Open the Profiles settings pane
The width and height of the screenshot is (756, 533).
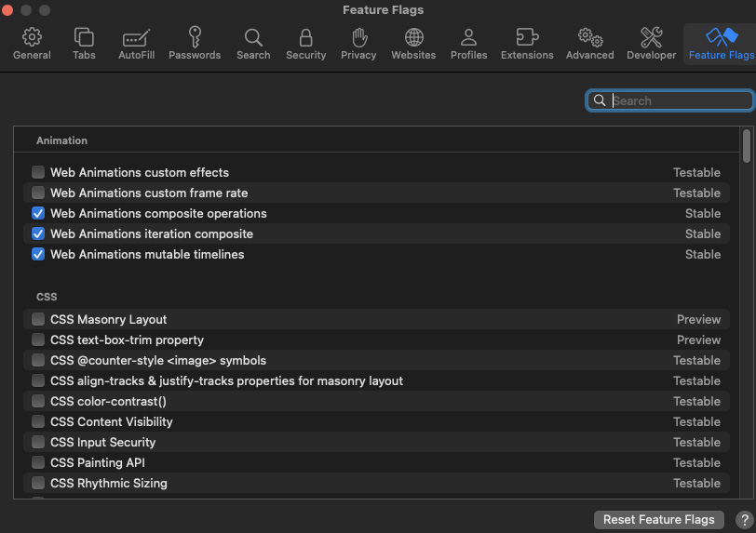(x=468, y=44)
